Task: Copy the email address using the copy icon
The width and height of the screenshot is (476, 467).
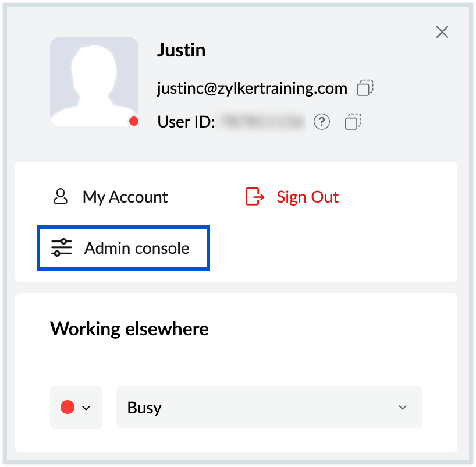Action: coord(365,87)
